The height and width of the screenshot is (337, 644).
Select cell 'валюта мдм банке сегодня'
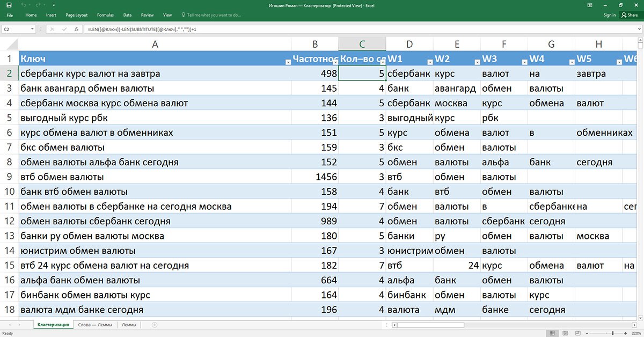click(x=155, y=310)
